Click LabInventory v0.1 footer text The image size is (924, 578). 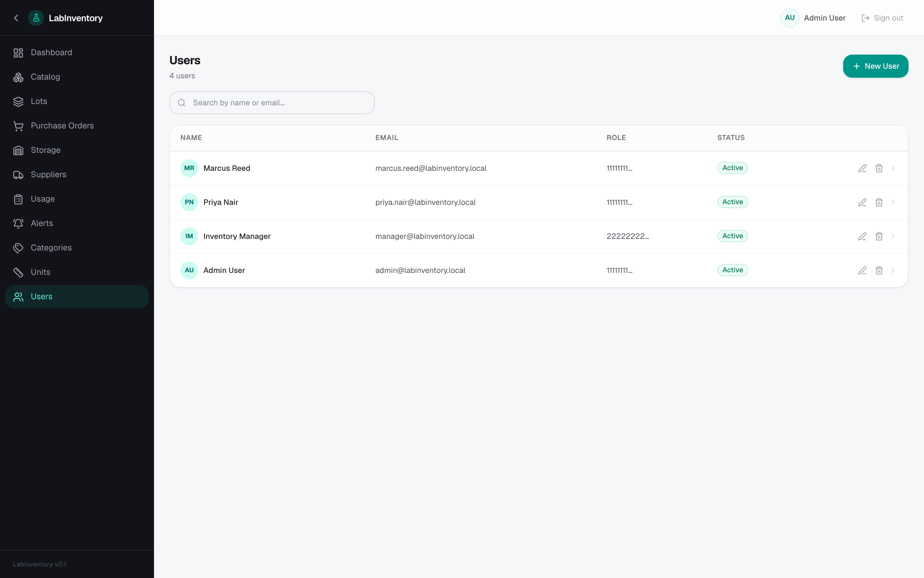tap(39, 564)
